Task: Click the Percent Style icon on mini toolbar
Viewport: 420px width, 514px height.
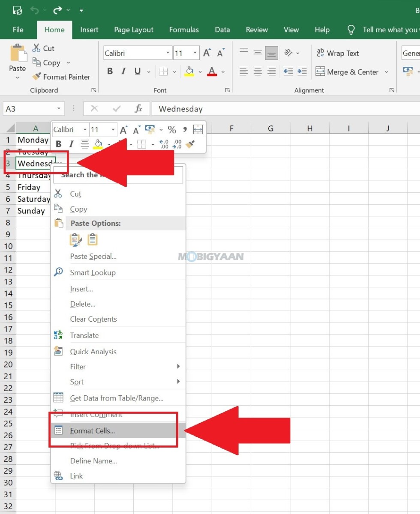Action: (x=172, y=129)
